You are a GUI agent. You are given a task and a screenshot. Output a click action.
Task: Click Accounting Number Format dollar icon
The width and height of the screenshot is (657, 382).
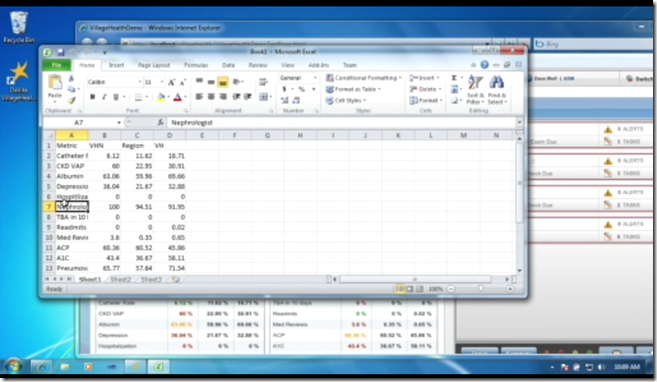(285, 89)
